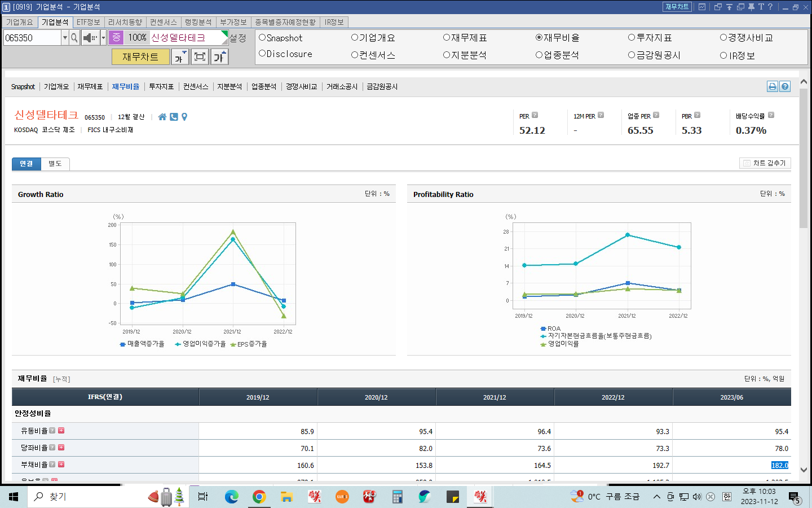Click the vertical scrollbar thumb
This screenshot has height=508, width=812.
point(804,158)
